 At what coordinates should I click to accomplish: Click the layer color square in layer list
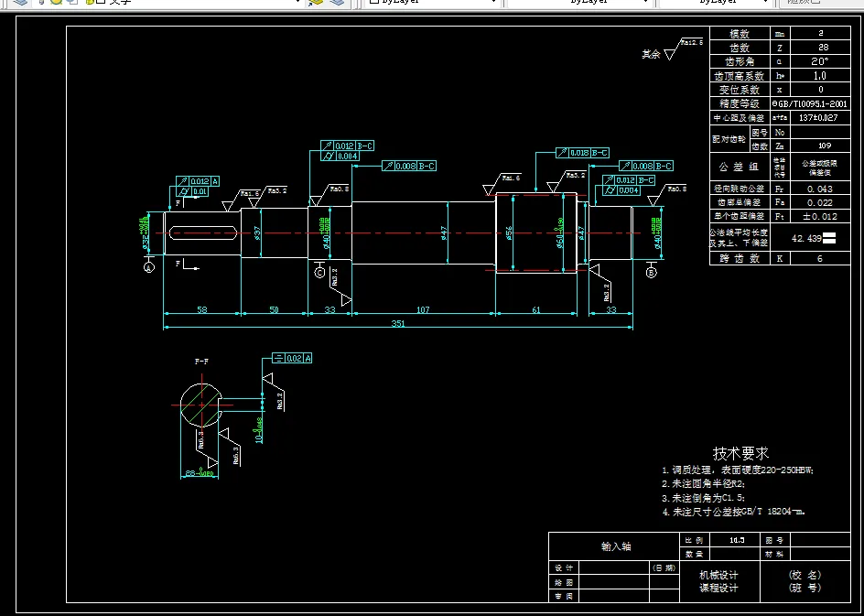(101, 2)
